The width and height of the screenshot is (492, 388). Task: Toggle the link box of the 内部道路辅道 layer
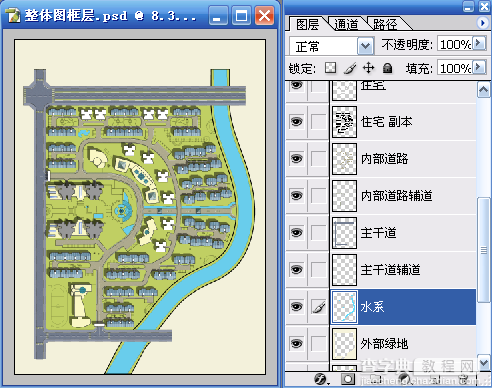[x=319, y=196]
